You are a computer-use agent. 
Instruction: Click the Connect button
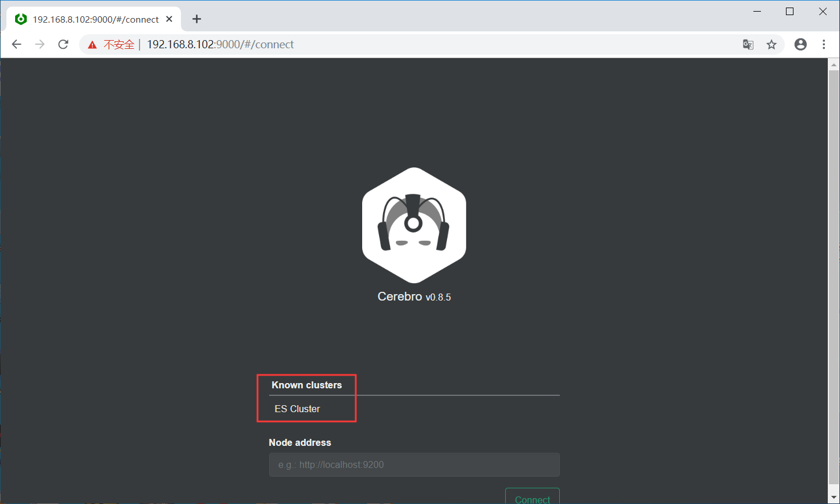(x=532, y=499)
